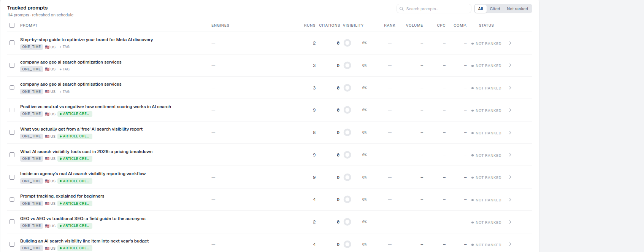This screenshot has height=252, width=644.
Task: Click visibility ring for Meta AI discovery prompt
Action: 347,43
